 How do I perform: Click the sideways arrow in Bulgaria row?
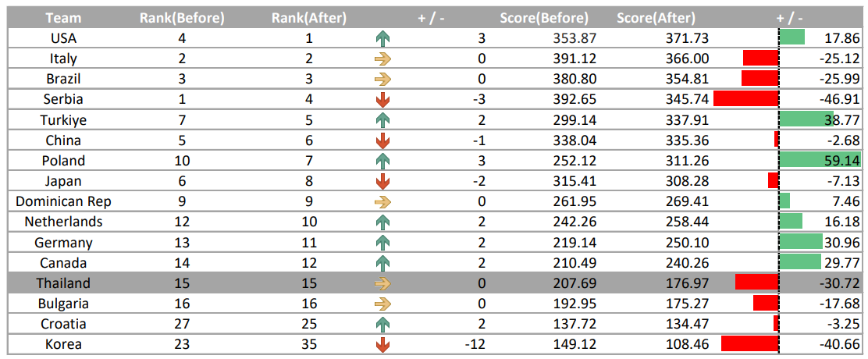click(x=382, y=304)
